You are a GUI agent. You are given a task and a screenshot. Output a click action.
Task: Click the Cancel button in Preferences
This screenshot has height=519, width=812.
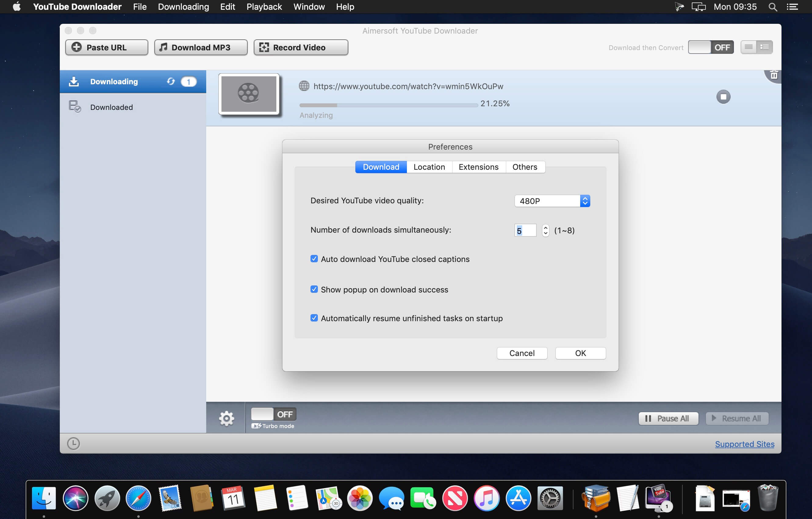coord(521,353)
